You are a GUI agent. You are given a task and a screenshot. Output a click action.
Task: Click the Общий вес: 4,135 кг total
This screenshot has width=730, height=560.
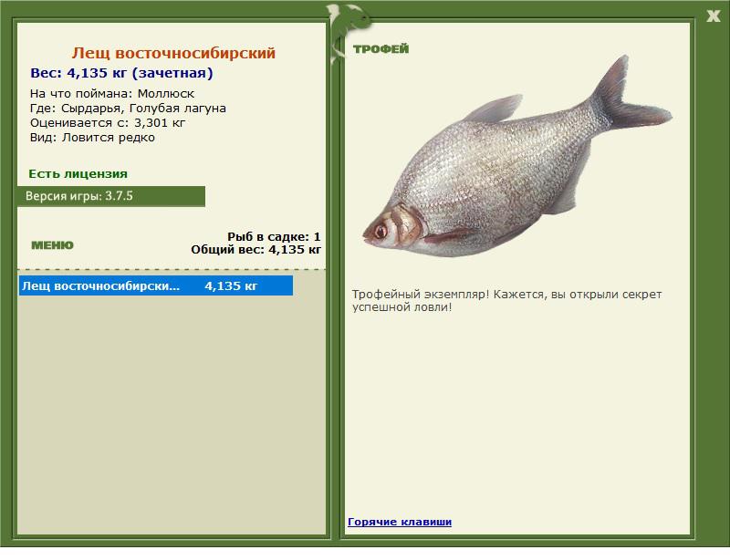(x=255, y=250)
